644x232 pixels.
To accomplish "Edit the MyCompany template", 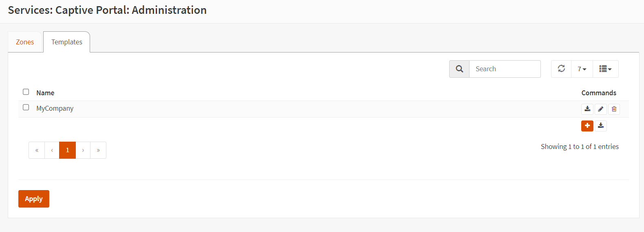I will pyautogui.click(x=601, y=109).
